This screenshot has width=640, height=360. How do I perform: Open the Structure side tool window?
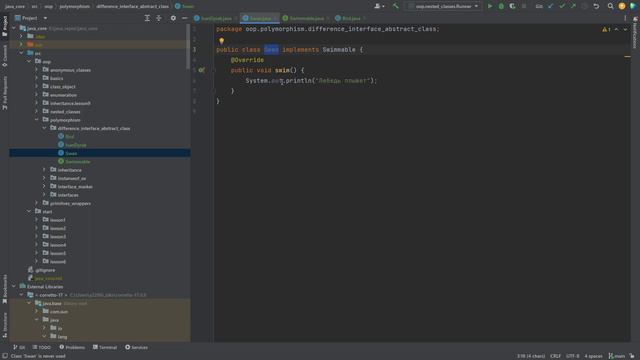[x=4, y=324]
